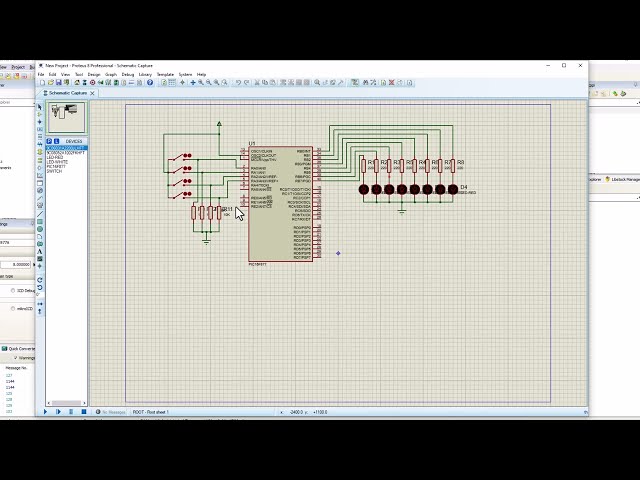640x480 pixels.
Task: Click the schematic overview thumbnail
Action: [67, 118]
